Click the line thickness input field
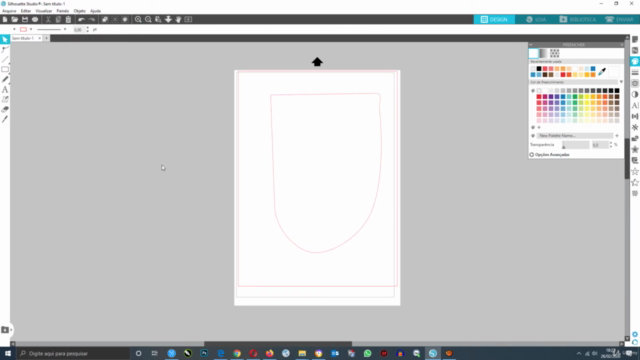 pyautogui.click(x=78, y=29)
